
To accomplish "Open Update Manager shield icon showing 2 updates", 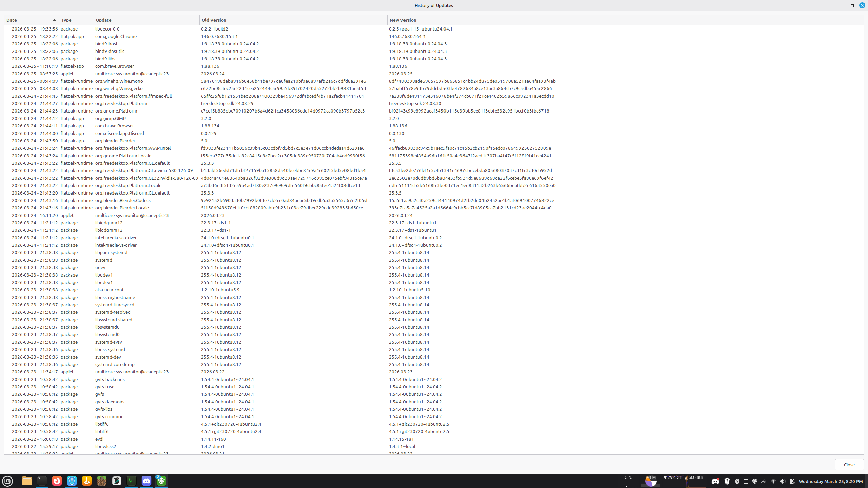I will pos(161,481).
